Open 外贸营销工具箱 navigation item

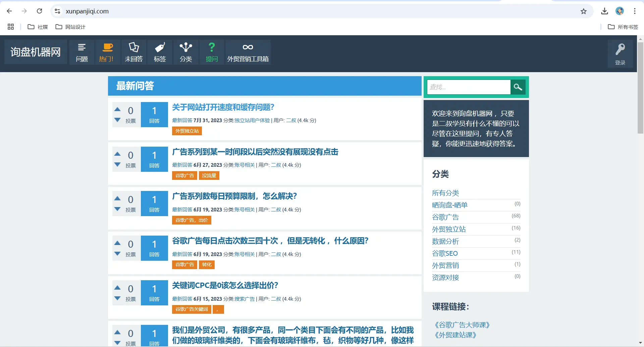pos(248,52)
